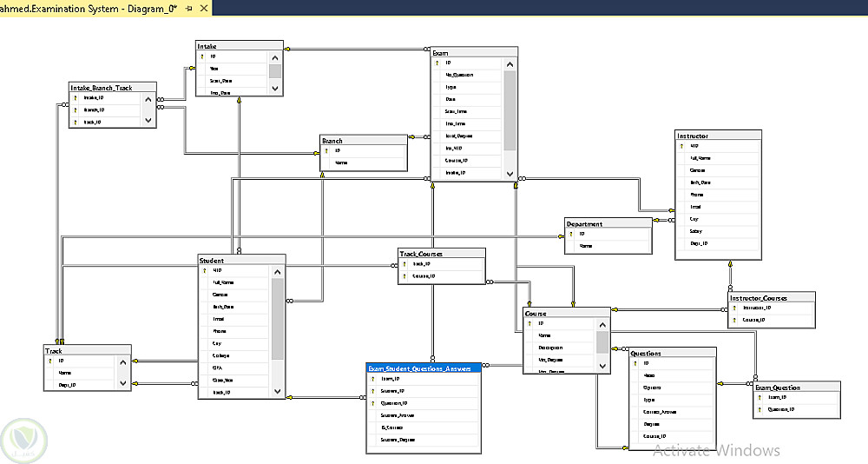Click the Student table scrollbar thumb
This screenshot has width=868, height=464.
(278, 319)
